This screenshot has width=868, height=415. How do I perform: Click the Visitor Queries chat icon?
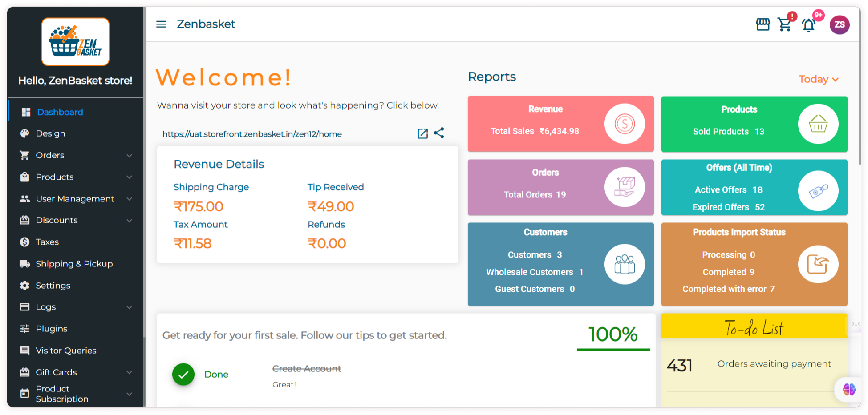tap(24, 351)
